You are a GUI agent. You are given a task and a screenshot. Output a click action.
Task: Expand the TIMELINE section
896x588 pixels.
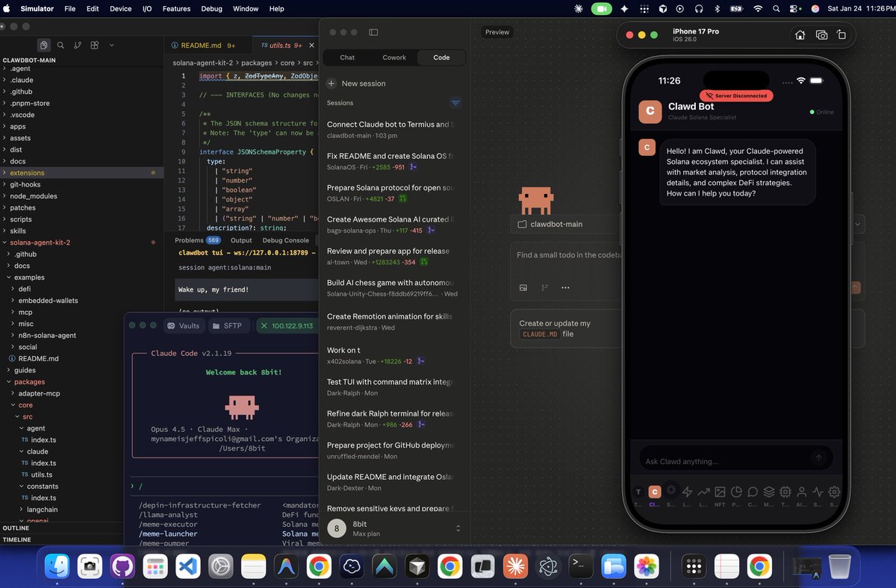click(x=17, y=539)
